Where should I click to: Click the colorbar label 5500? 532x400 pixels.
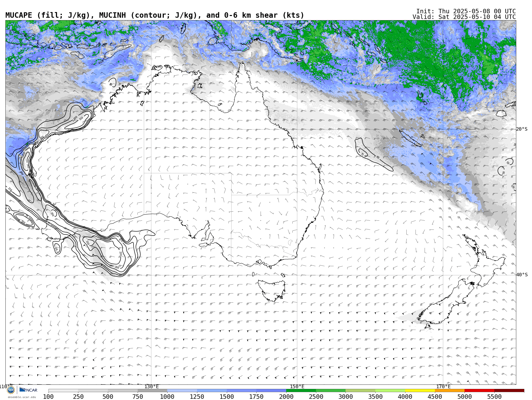pyautogui.click(x=494, y=397)
